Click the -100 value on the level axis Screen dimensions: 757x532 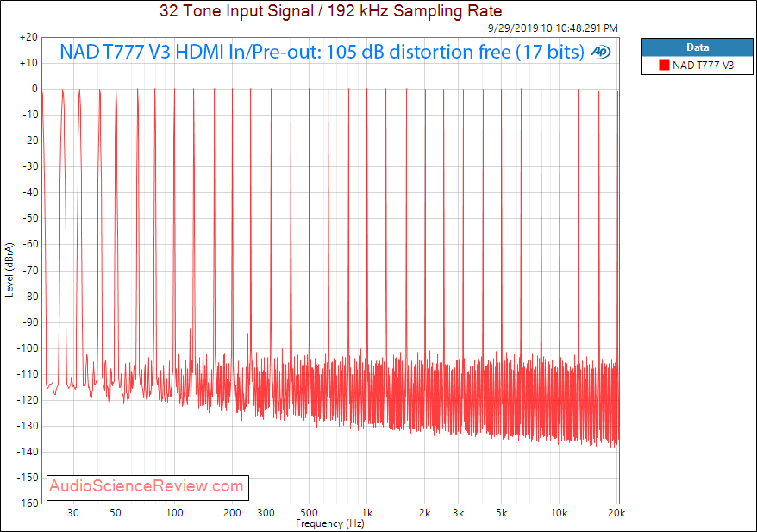pyautogui.click(x=27, y=348)
